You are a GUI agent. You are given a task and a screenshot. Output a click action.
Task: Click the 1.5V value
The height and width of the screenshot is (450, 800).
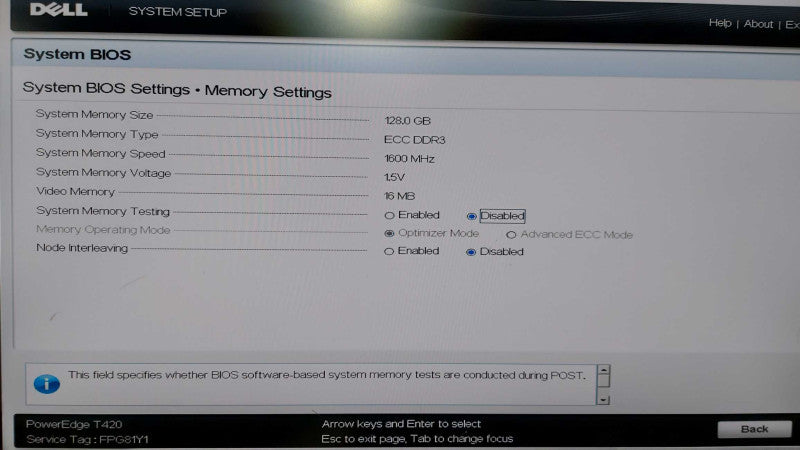point(394,177)
